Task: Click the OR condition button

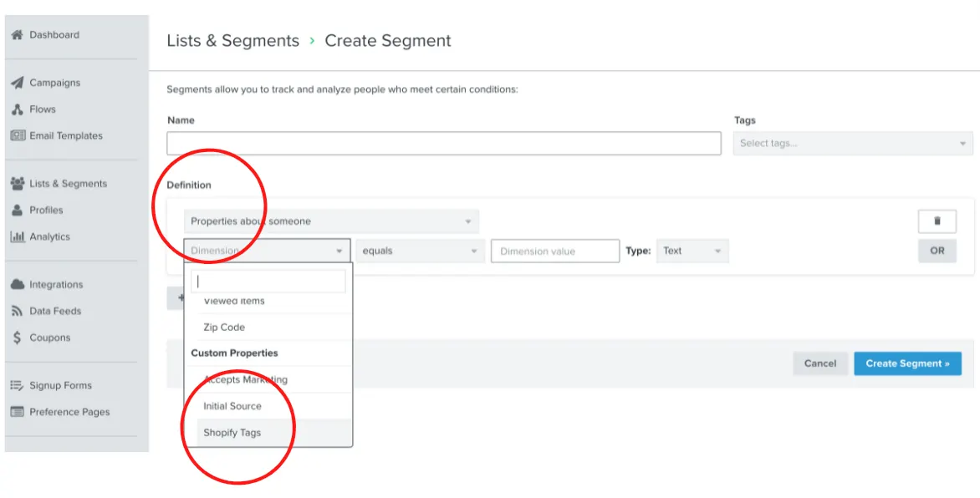Action: (937, 251)
